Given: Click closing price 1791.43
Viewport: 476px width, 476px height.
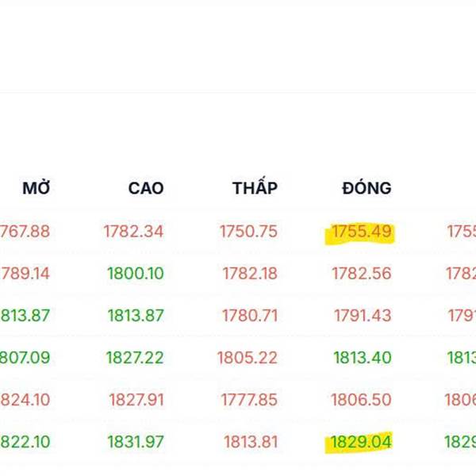Looking at the screenshot, I should click(363, 316).
